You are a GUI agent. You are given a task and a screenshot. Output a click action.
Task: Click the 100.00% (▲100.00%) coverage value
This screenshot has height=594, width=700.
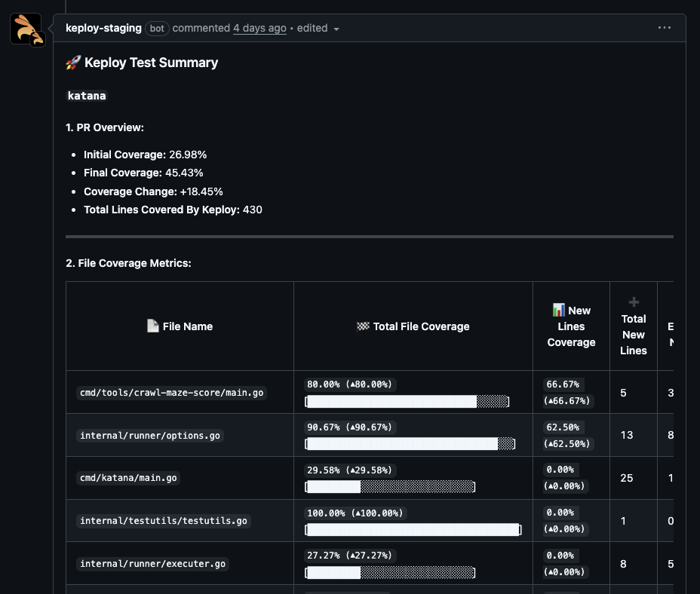[355, 513]
